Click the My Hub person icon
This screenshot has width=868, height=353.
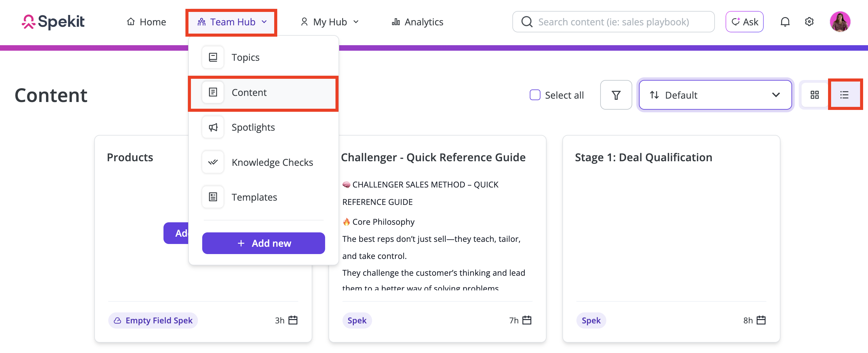(304, 22)
